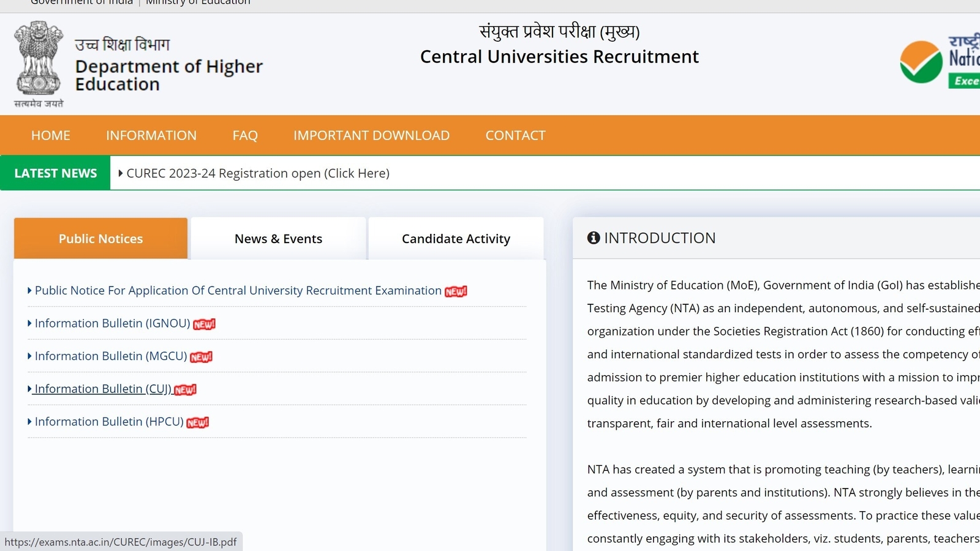Open Public Notice for Central University Recruitment Examination
The width and height of the screenshot is (980, 551).
coord(238,290)
